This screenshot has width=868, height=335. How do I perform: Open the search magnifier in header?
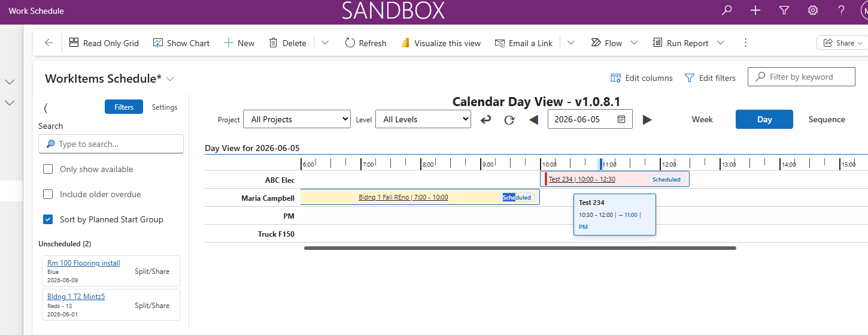(x=727, y=10)
